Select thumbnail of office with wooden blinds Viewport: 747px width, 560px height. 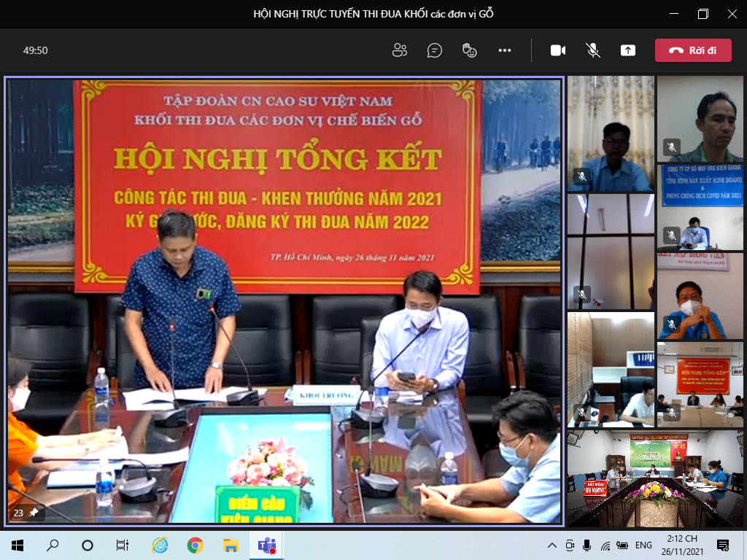[611, 370]
